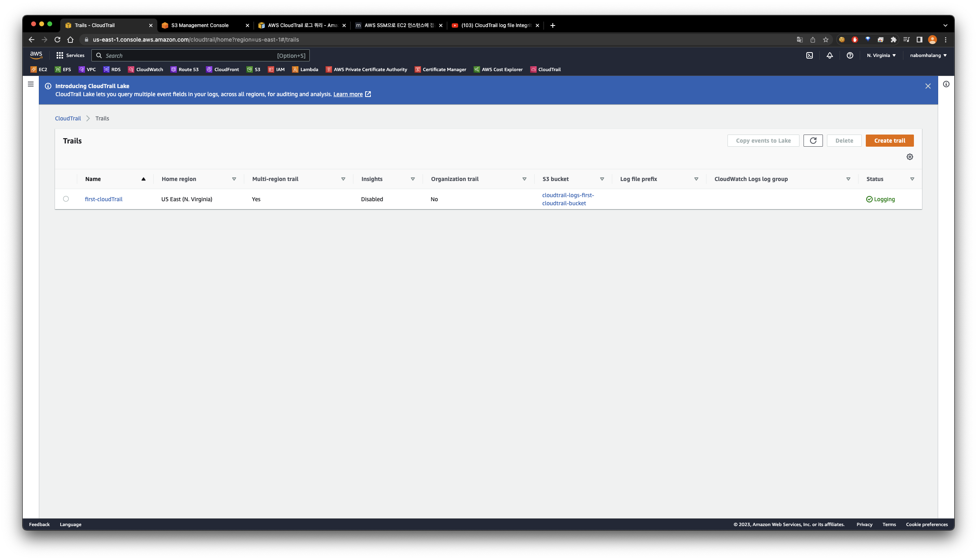Click the CloudTrail breadcrumb link

tap(68, 118)
